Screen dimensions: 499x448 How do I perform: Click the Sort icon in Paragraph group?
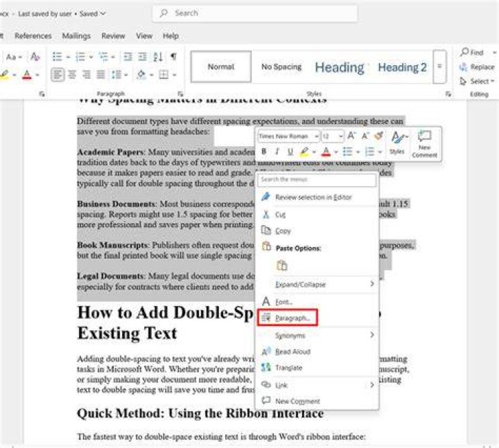158,57
